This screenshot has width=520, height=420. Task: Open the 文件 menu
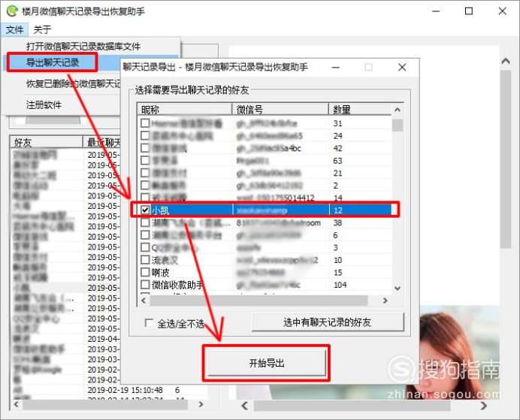[14, 29]
